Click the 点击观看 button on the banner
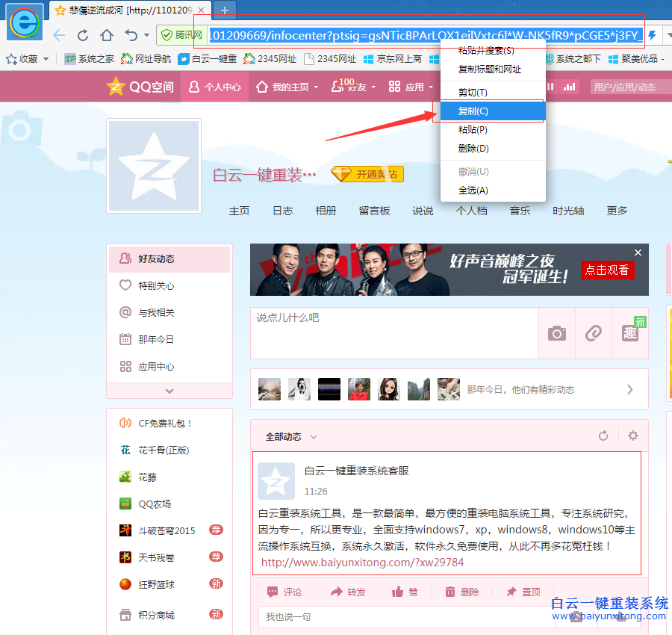Viewport: 672px width, 635px height. [x=607, y=270]
